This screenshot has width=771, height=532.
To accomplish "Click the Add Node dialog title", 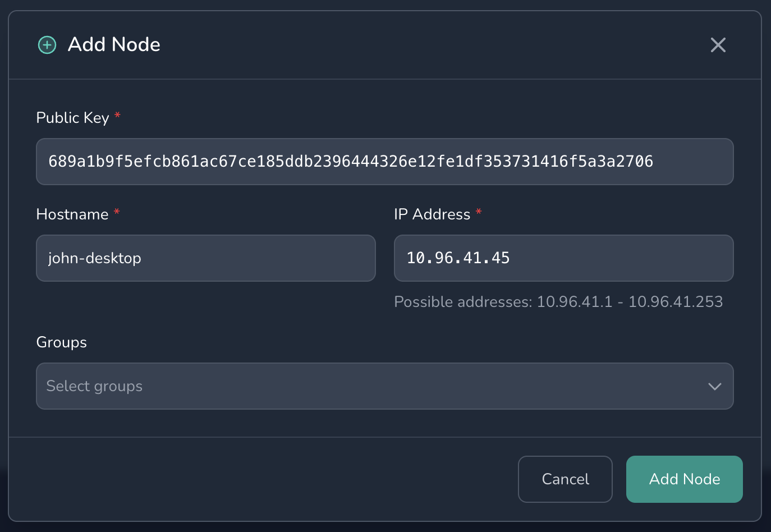I will click(x=114, y=45).
